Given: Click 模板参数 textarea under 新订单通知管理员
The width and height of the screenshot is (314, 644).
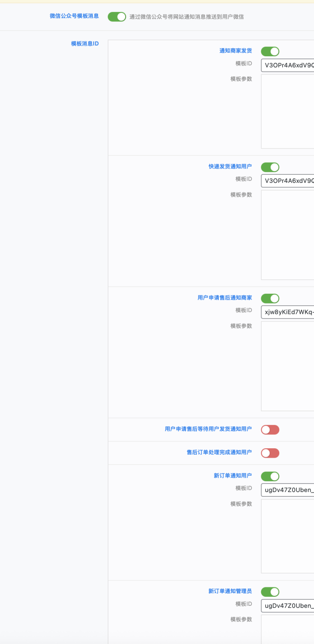Looking at the screenshot, I should [x=287, y=629].
